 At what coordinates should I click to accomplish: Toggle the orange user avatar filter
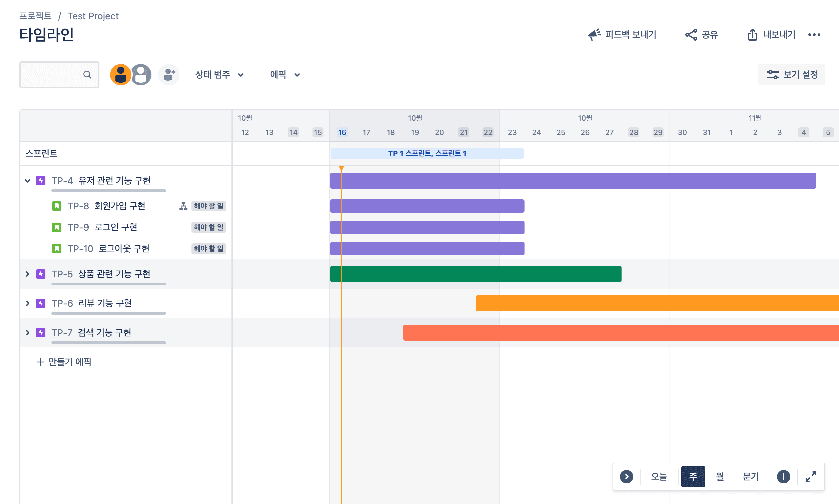pos(120,74)
